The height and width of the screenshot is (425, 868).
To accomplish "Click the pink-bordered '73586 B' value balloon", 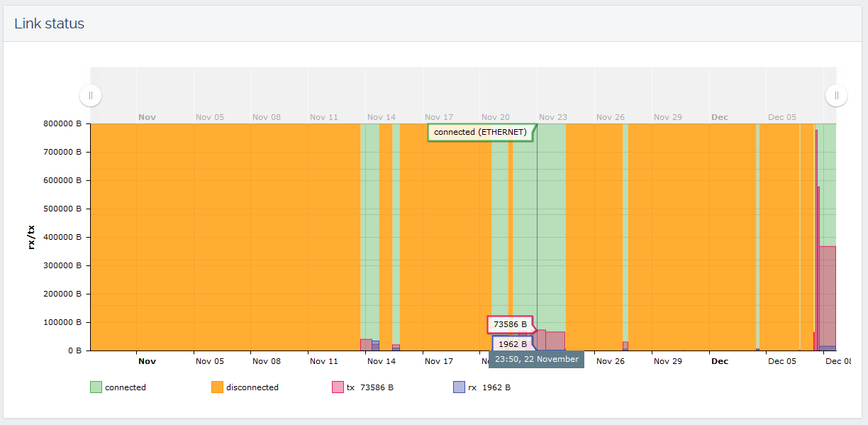I will click(510, 324).
